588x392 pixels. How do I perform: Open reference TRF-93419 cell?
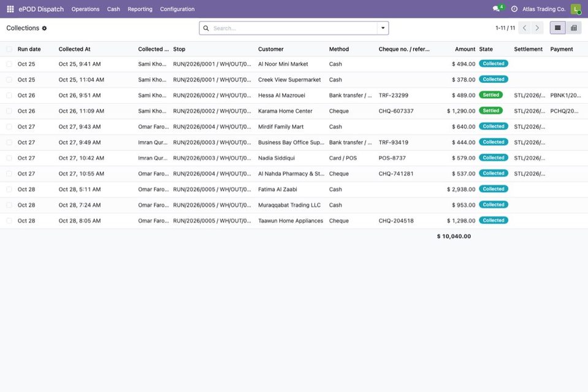coord(394,142)
